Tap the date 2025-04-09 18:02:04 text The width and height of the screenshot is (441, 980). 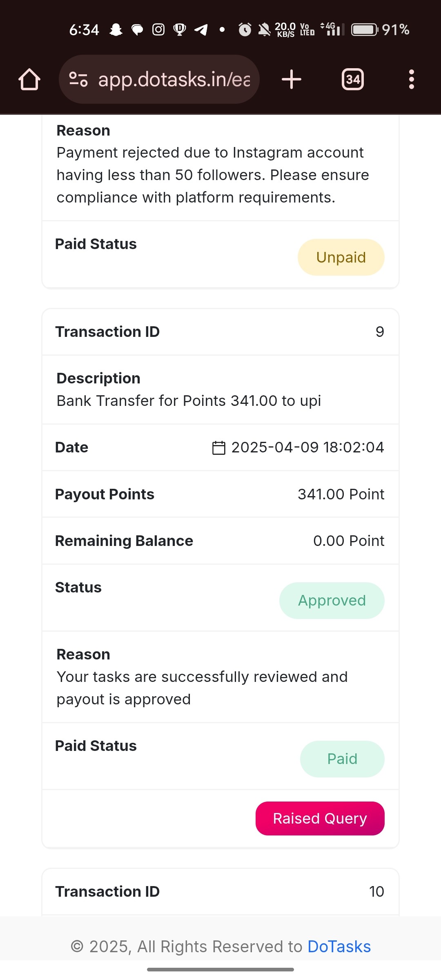pos(307,448)
